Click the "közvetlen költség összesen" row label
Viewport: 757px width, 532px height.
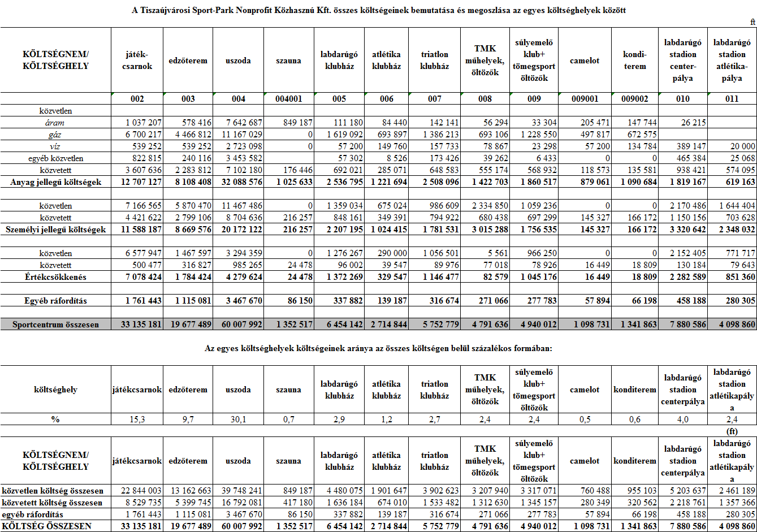(53, 491)
